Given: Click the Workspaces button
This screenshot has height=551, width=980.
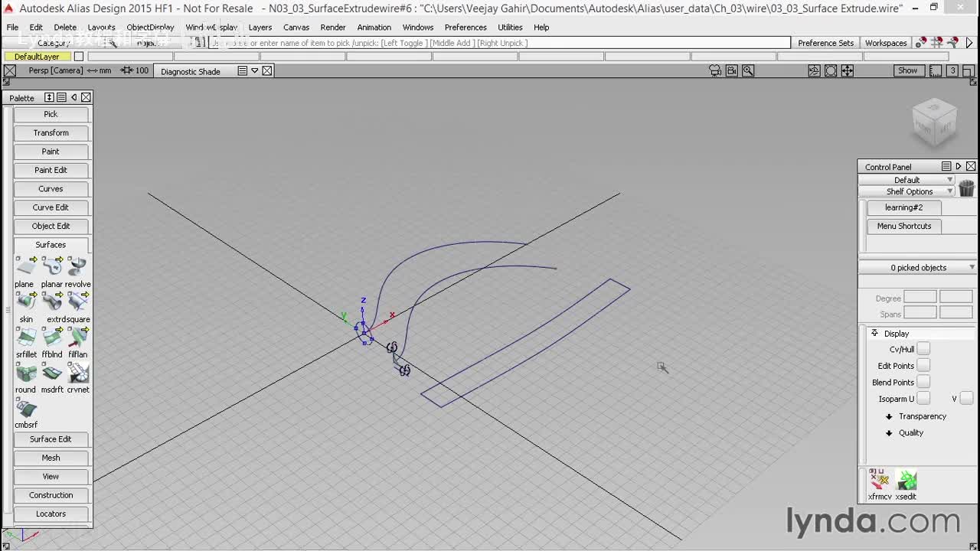Looking at the screenshot, I should click(x=886, y=43).
